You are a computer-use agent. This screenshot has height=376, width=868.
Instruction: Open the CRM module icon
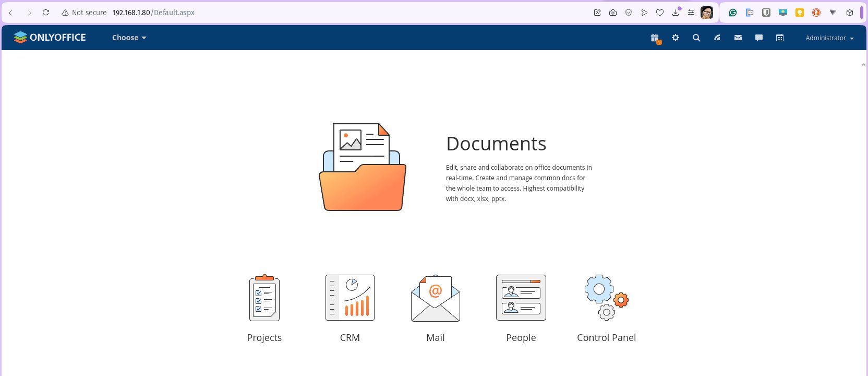pos(350,298)
